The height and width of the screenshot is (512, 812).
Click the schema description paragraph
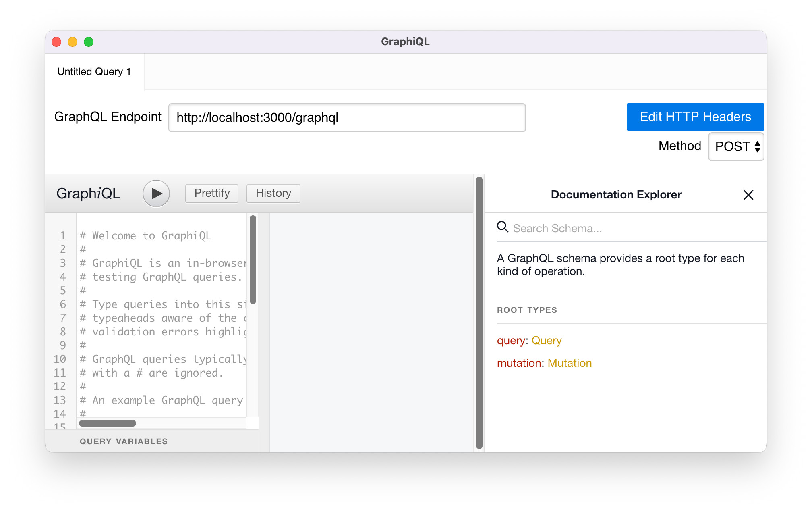621,265
